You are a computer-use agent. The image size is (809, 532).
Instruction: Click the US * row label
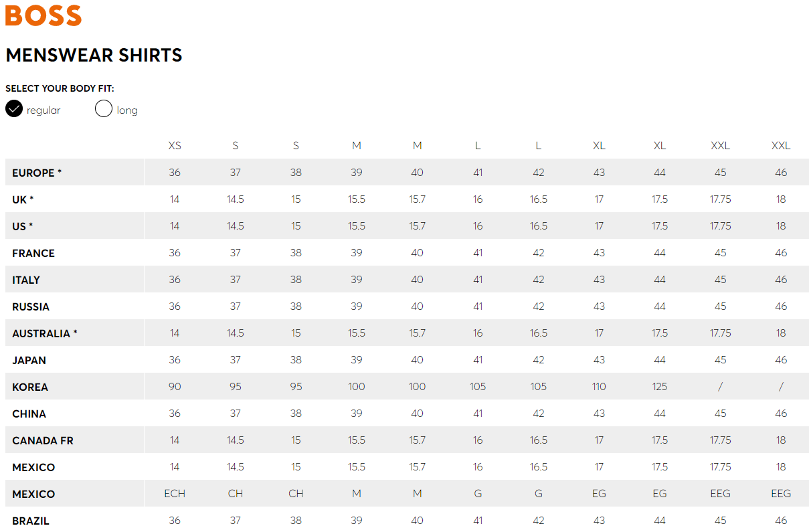click(23, 226)
